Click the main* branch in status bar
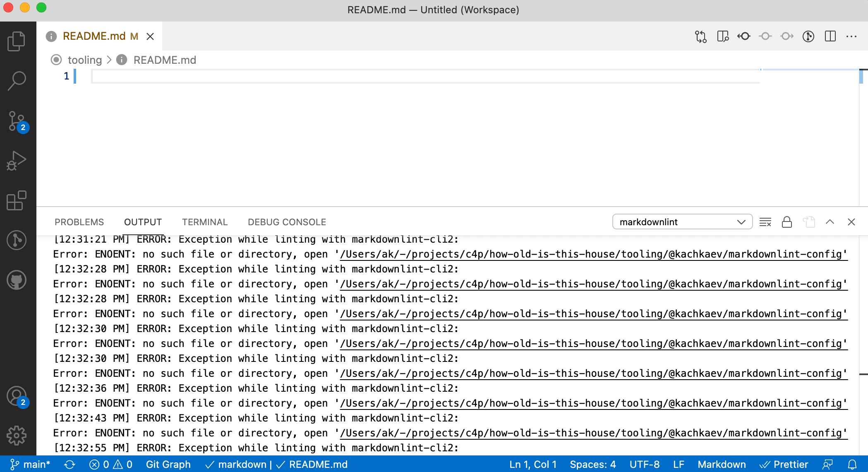 click(x=30, y=465)
